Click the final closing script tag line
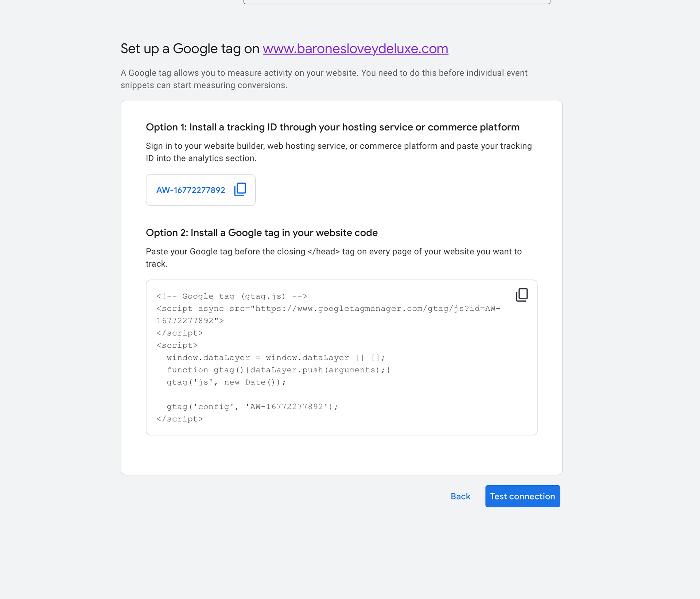 coord(180,419)
